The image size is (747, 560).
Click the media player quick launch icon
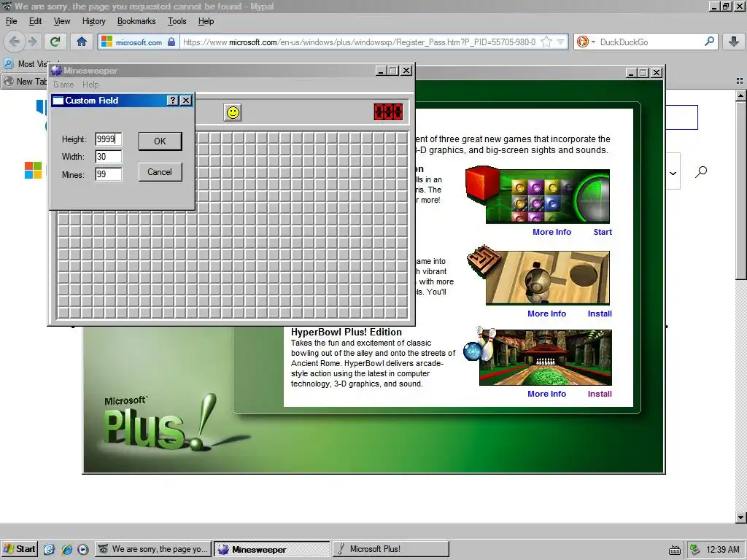click(x=83, y=550)
